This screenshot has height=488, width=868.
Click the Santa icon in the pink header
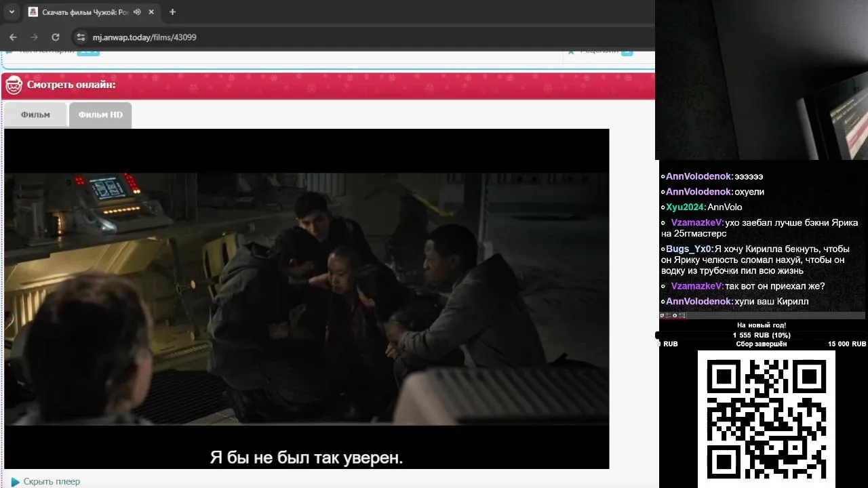14,85
